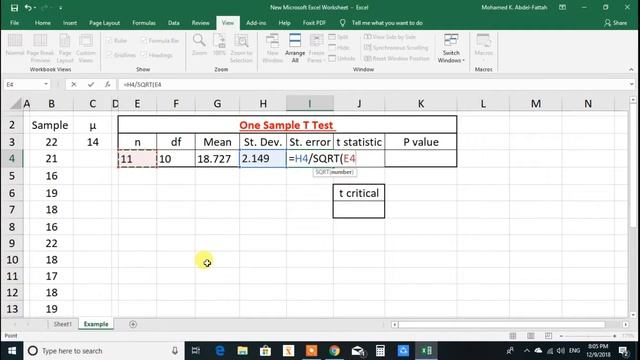Click the Undo arrow icon

coord(28,8)
